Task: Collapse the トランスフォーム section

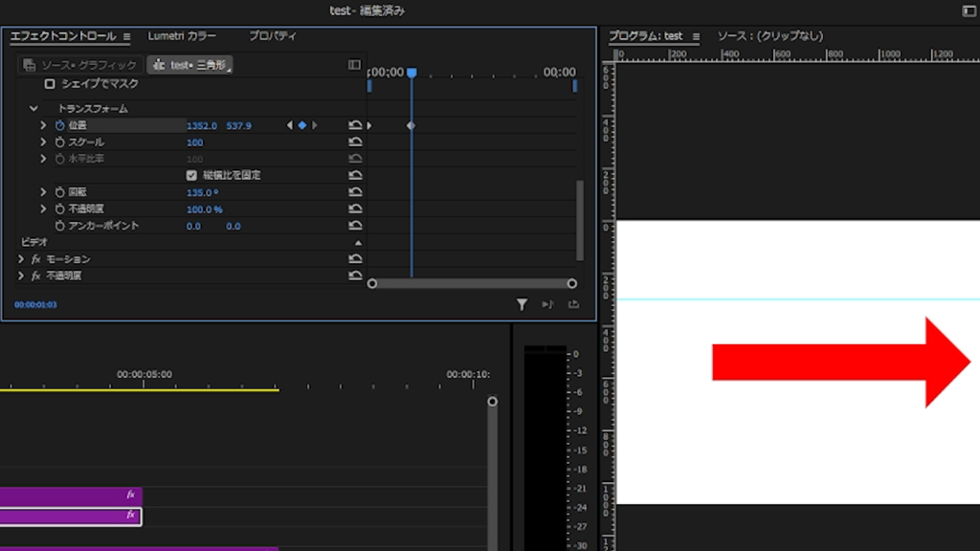Action: [x=33, y=109]
